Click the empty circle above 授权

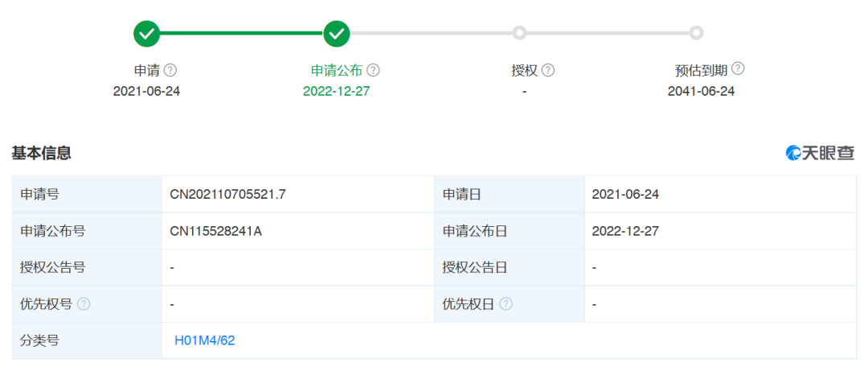click(518, 33)
